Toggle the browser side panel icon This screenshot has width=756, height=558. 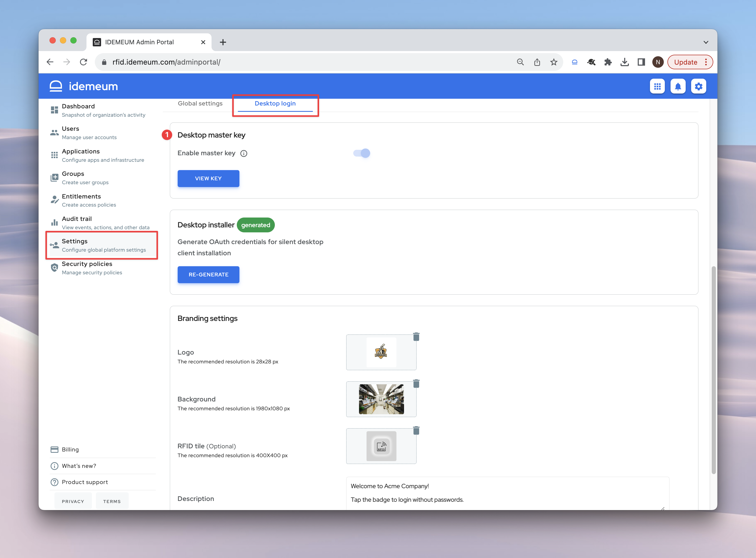pos(641,62)
